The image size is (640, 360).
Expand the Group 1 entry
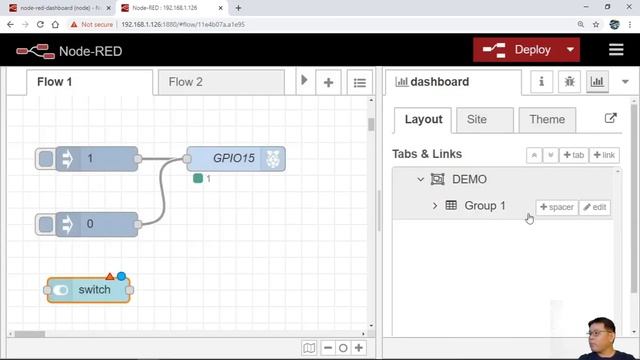coord(435,206)
